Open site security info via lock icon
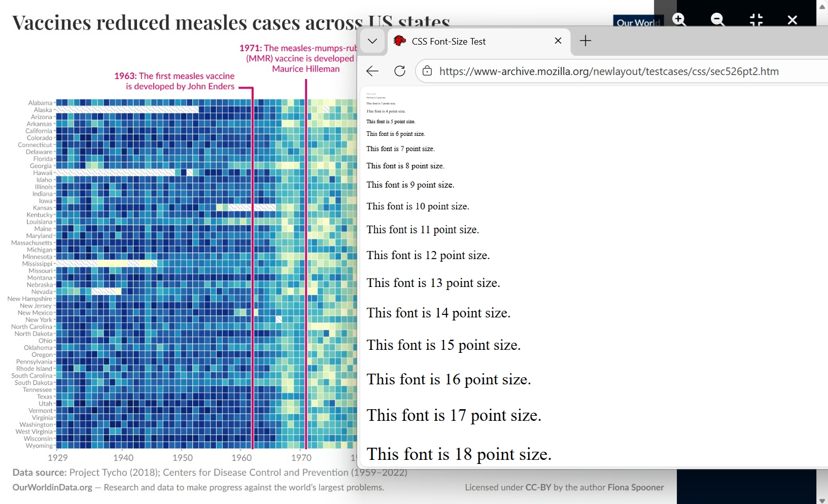This screenshot has width=828, height=504. (428, 71)
